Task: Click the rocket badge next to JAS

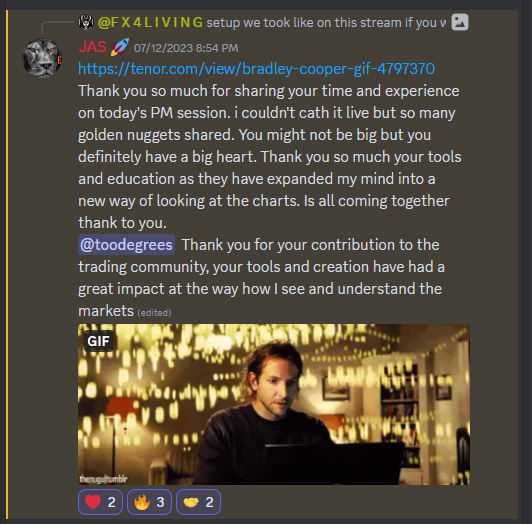Action: (x=120, y=47)
